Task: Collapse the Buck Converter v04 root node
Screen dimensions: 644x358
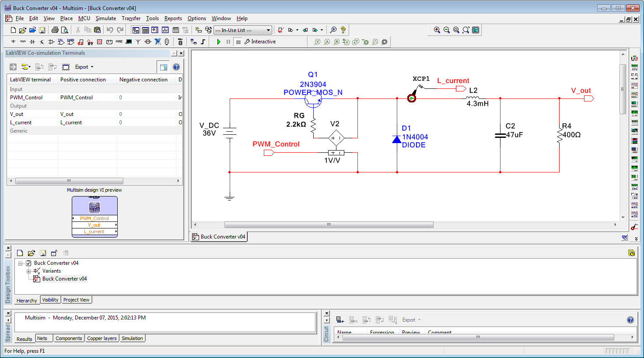Action: coord(21,263)
